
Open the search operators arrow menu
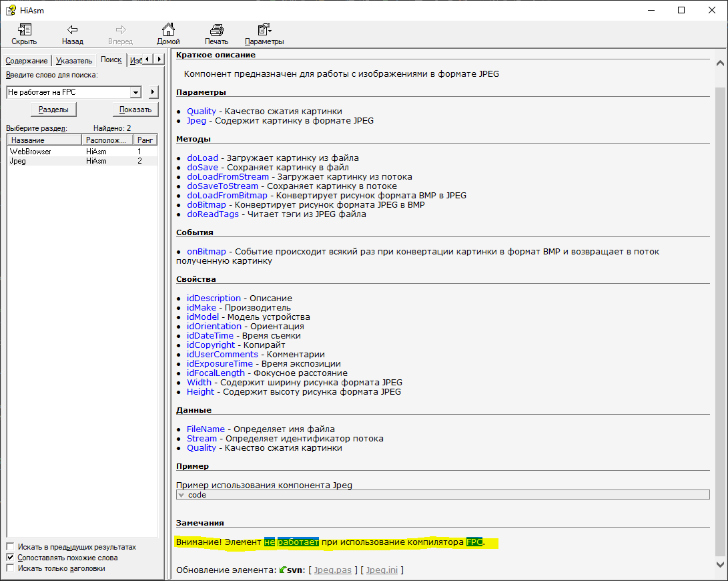(x=153, y=92)
